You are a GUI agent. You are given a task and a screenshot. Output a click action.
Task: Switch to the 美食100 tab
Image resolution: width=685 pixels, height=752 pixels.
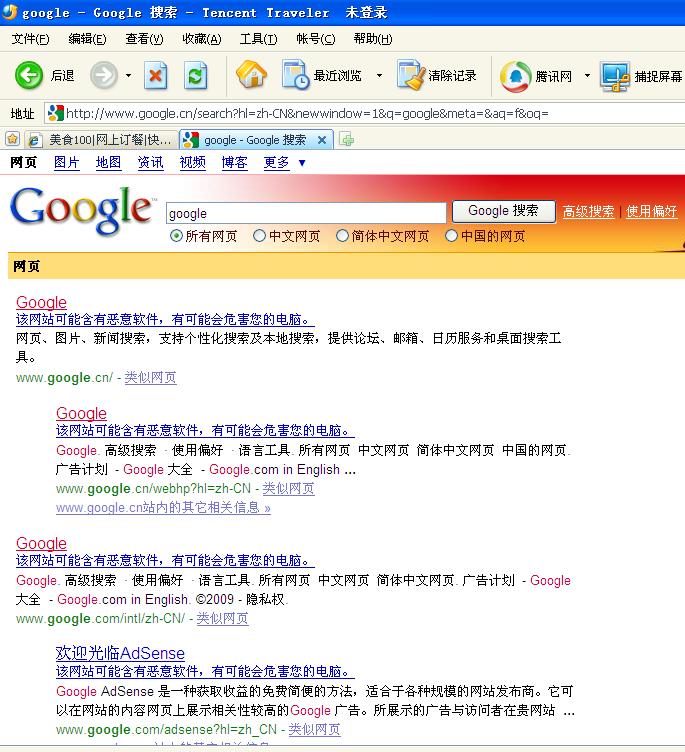(x=100, y=140)
